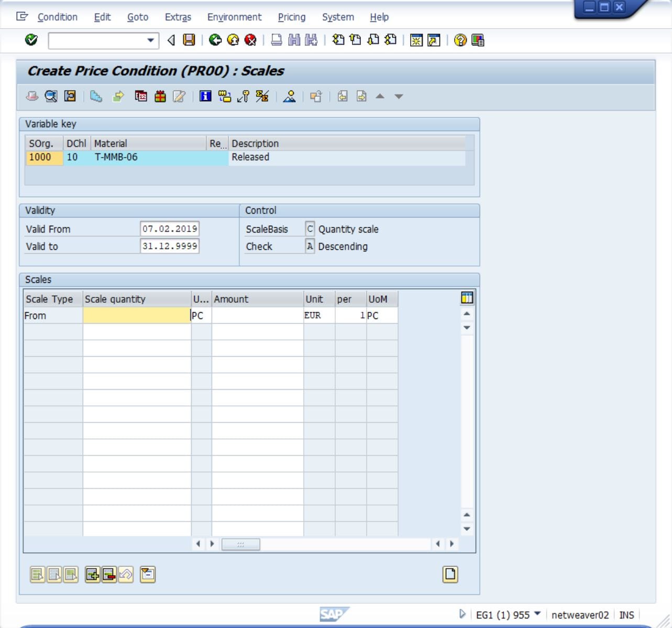Click the green checkmark Enter icon

pos(31,40)
